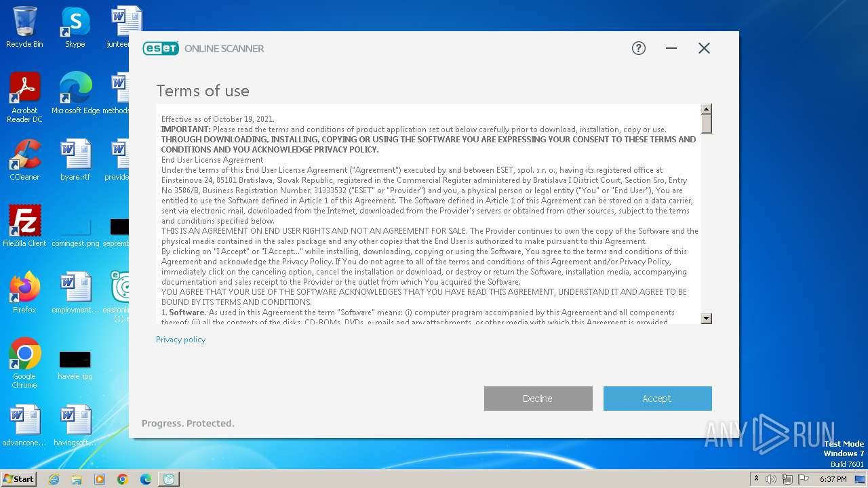Select the CCleaner desktop shortcut
Screen dimensions: 868x488
[x=24, y=160]
